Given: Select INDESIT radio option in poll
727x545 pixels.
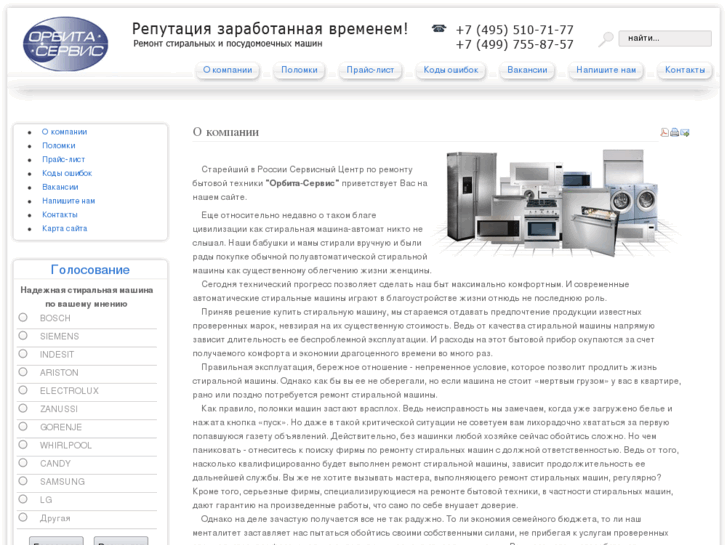Looking at the screenshot, I should pos(23,353).
